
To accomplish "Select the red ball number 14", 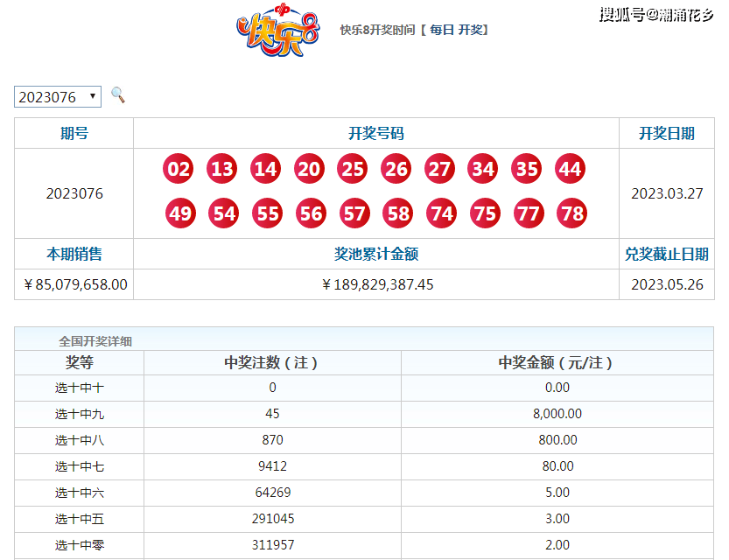I will tap(265, 169).
